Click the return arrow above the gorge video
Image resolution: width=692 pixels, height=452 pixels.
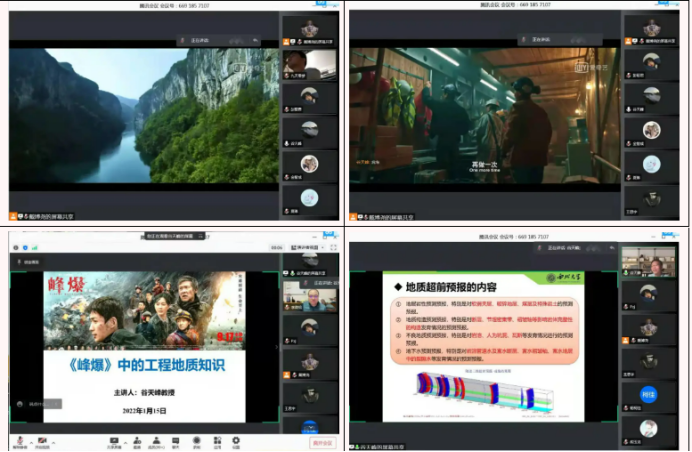point(255,40)
